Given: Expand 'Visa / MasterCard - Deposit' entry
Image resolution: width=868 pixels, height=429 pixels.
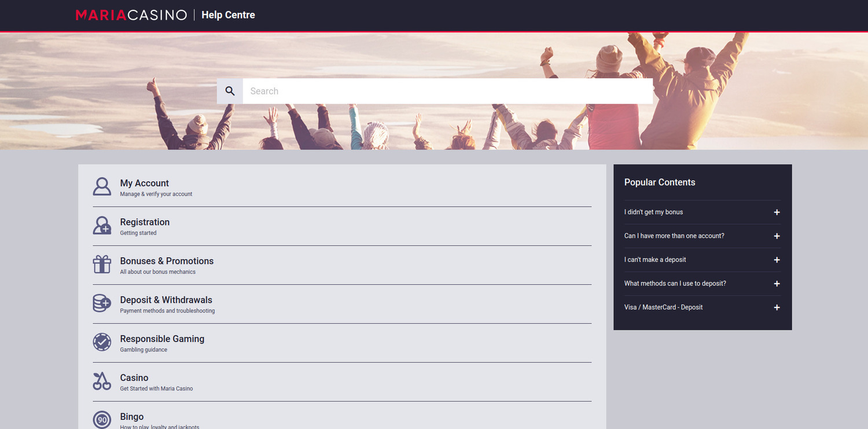Looking at the screenshot, I should (x=777, y=307).
